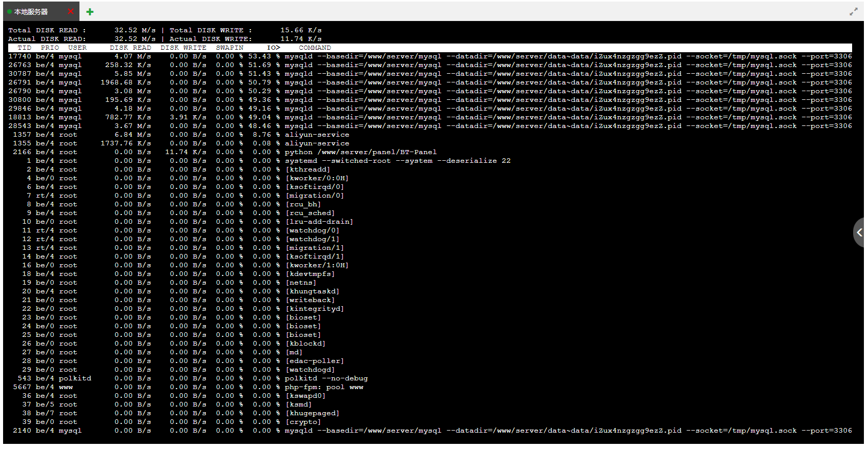Click the [rcu_bh] process entry
The width and height of the screenshot is (868, 449).
pyautogui.click(x=303, y=204)
